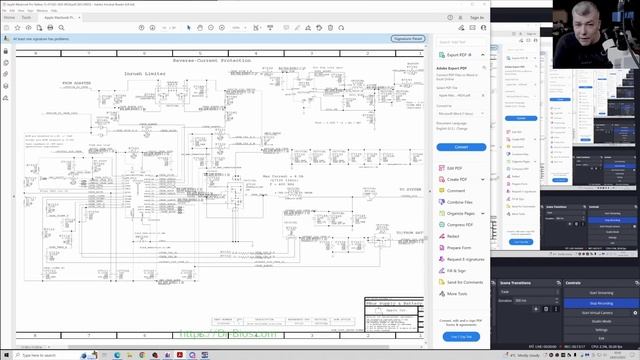640x360 pixels.
Task: Click the page number field in toolbar
Action: click(x=164, y=28)
